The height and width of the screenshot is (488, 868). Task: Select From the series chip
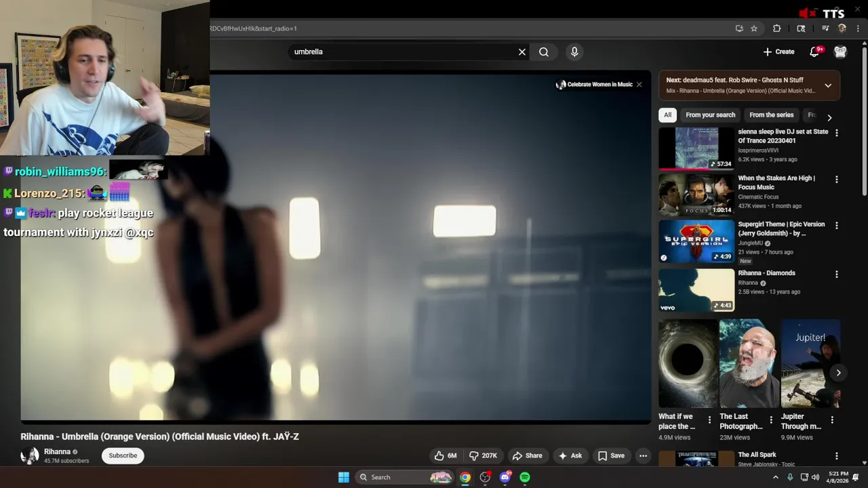[771, 115]
